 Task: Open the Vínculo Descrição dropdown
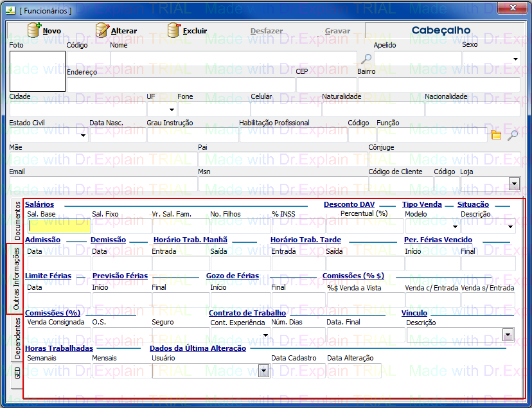click(508, 335)
